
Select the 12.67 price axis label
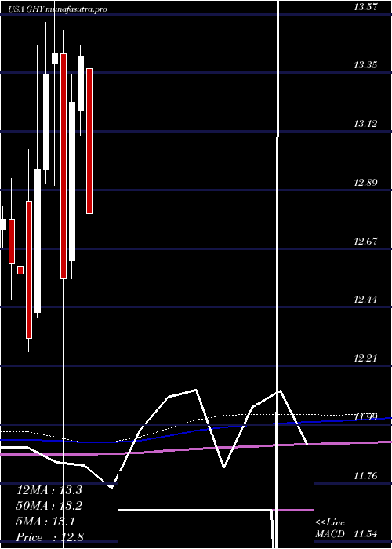pos(365,242)
